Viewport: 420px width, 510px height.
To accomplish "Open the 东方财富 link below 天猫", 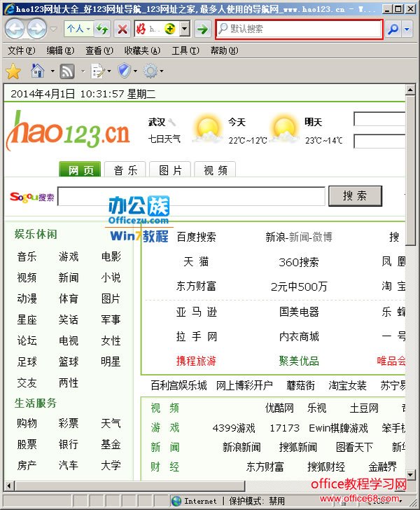I will point(196,287).
